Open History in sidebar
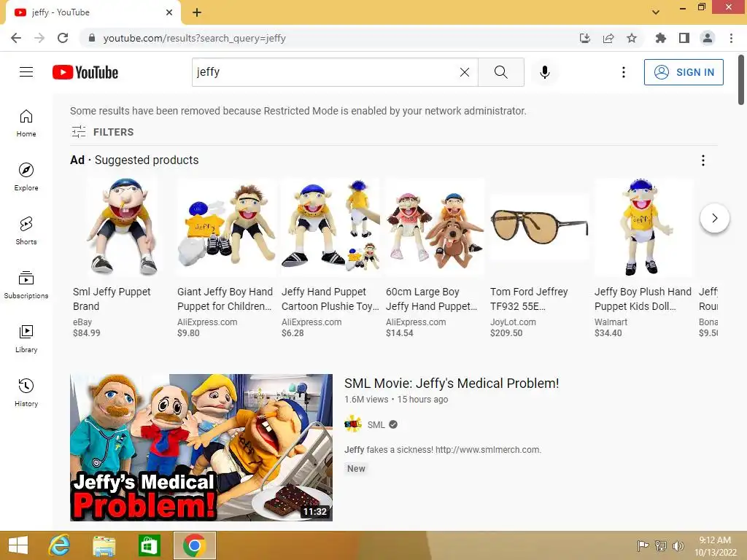Viewport: 747px width, 560px height. (26, 392)
